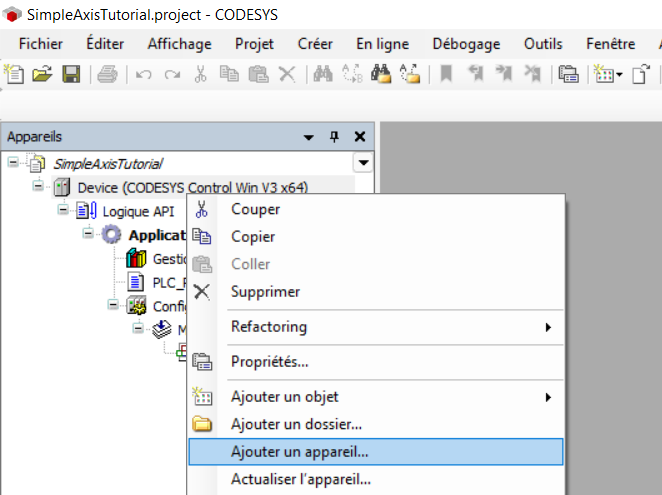Choose Couper in context menu
Viewport: 662px width, 495px height.
click(x=376, y=209)
